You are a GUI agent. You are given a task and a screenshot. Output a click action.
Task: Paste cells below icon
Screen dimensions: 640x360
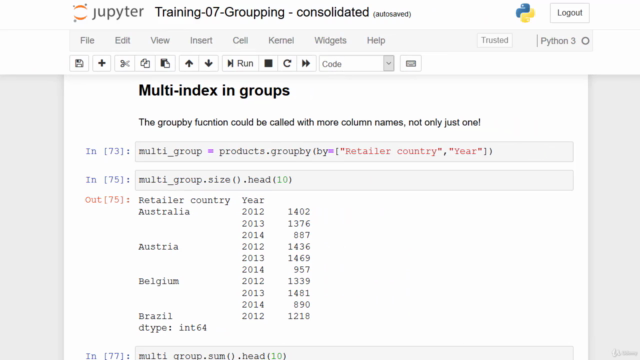pyautogui.click(x=165, y=64)
